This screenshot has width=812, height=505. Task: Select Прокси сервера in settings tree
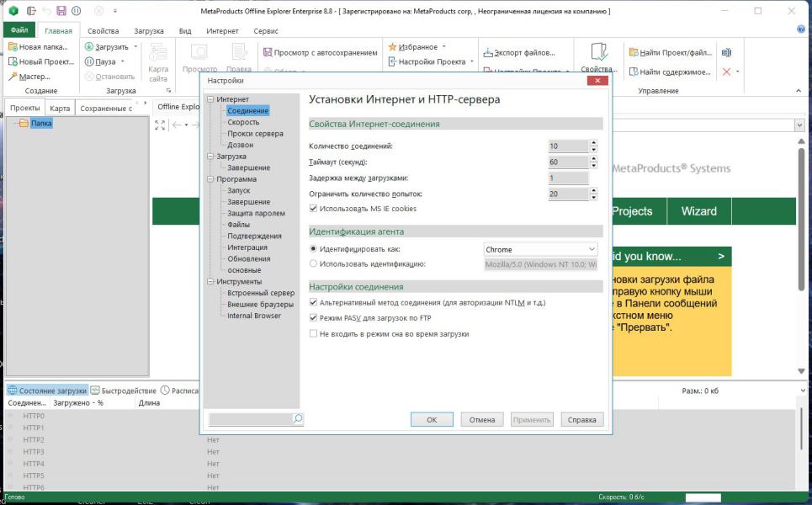[x=255, y=134]
